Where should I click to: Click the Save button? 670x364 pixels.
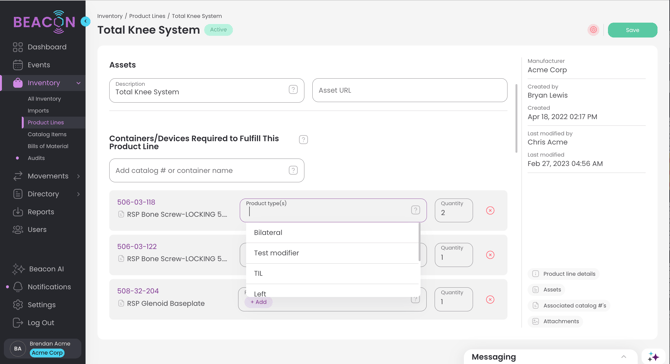point(632,30)
